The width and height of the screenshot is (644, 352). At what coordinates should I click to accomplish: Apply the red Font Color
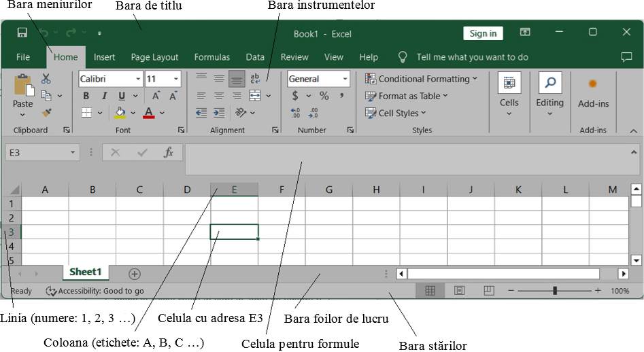(x=149, y=113)
